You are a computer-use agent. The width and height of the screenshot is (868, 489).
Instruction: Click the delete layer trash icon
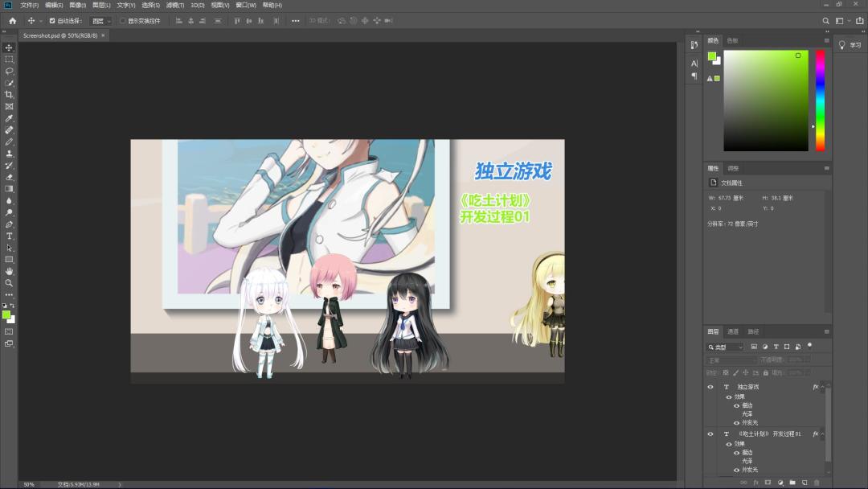[x=817, y=483]
